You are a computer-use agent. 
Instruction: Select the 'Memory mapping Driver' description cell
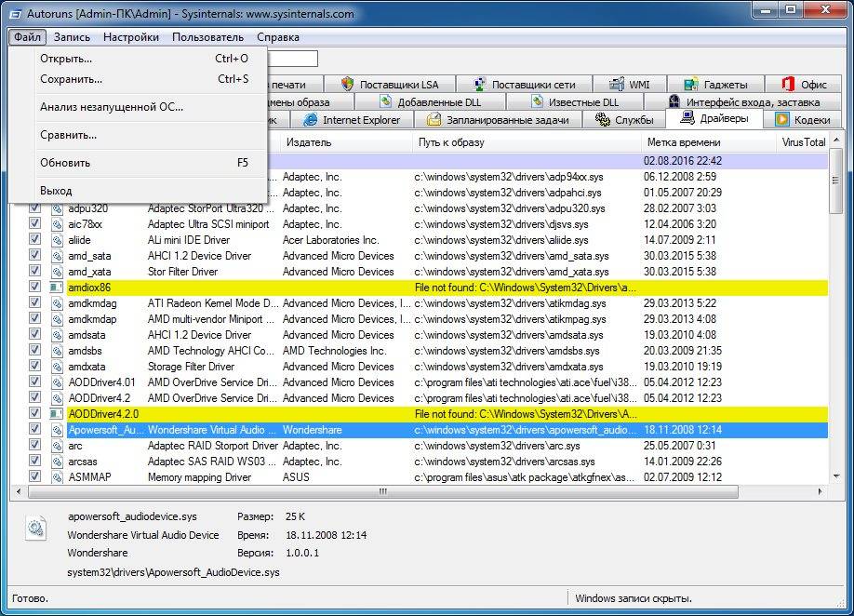[199, 477]
